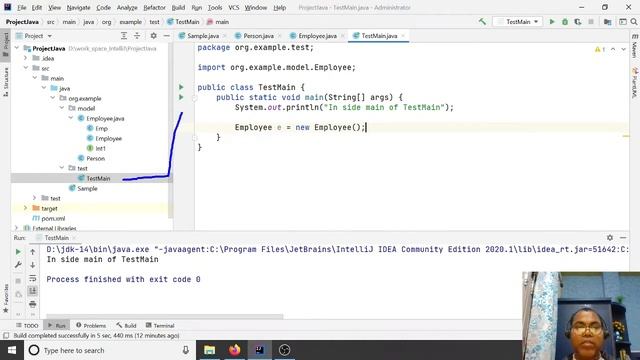Open the Problems tool window
The image size is (640, 360).
click(91, 325)
